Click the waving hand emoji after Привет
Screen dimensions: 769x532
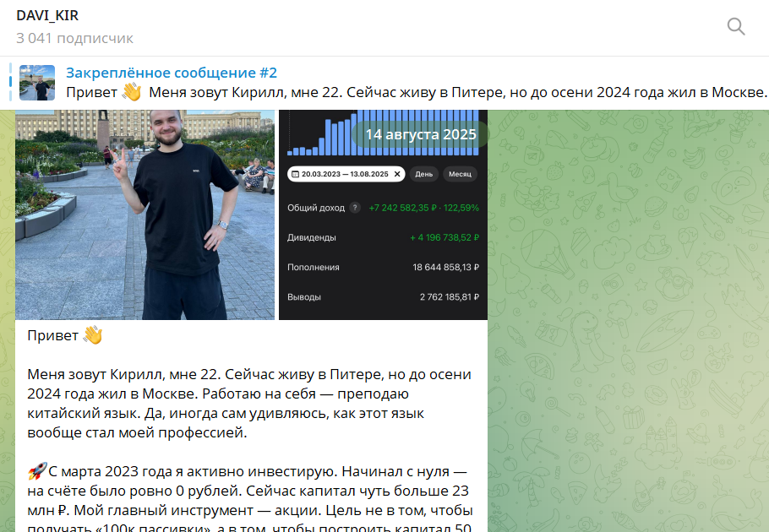click(93, 335)
